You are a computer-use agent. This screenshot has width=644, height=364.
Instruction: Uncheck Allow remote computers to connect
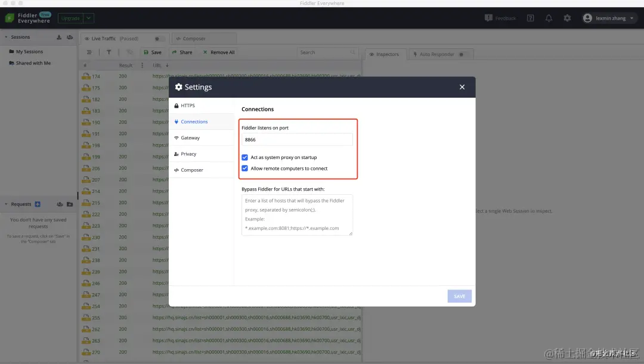(245, 168)
